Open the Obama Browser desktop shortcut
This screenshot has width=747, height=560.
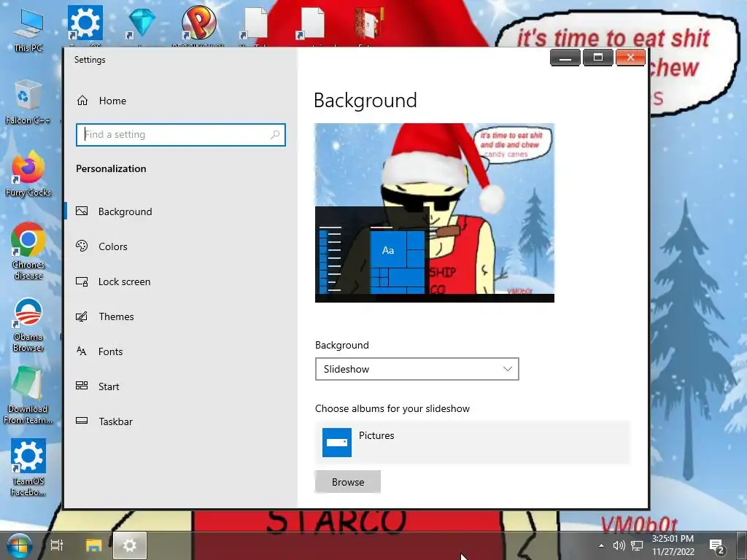click(x=28, y=325)
